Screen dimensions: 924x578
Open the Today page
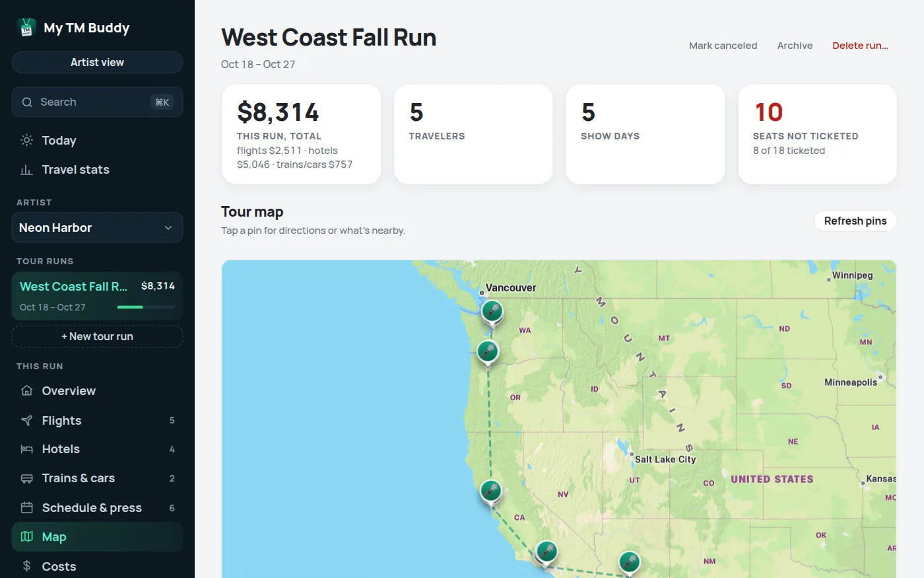pos(97,140)
